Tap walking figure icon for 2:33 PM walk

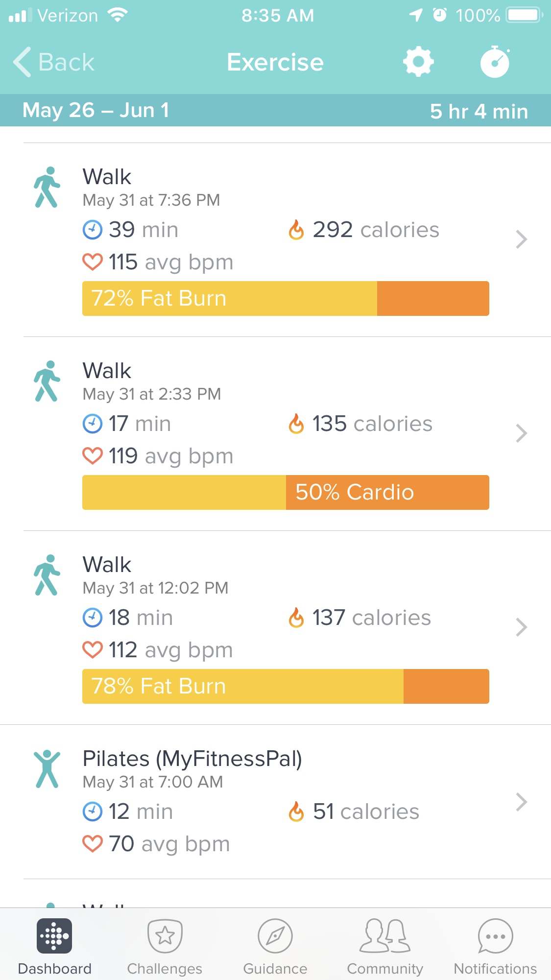click(x=47, y=382)
